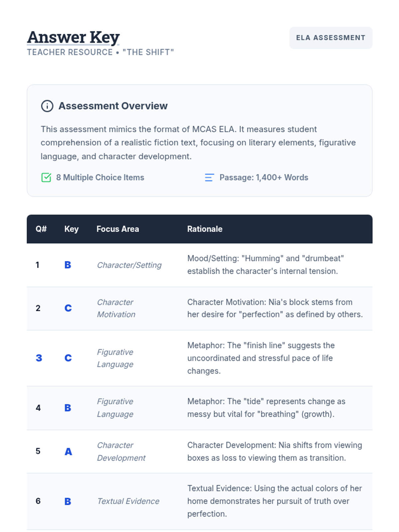This screenshot has width=399, height=532.
Task: Click the Focus Area column header
Action: [x=118, y=229]
